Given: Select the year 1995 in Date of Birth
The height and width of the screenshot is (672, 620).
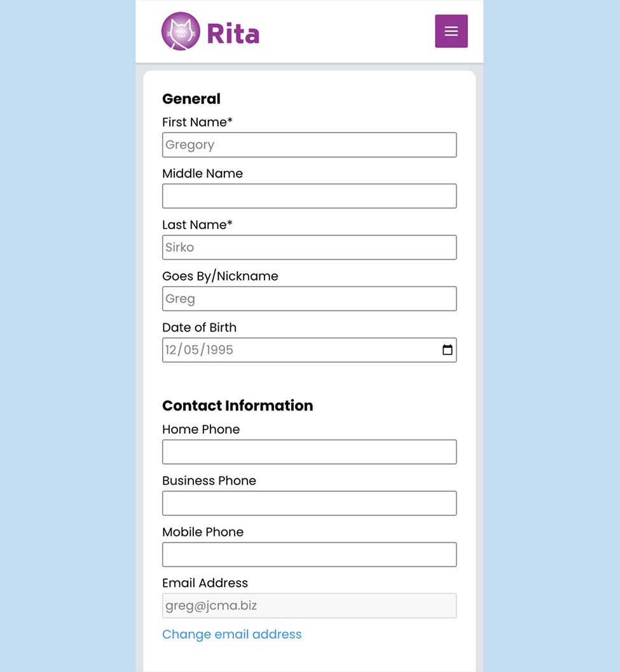Looking at the screenshot, I should pos(218,350).
